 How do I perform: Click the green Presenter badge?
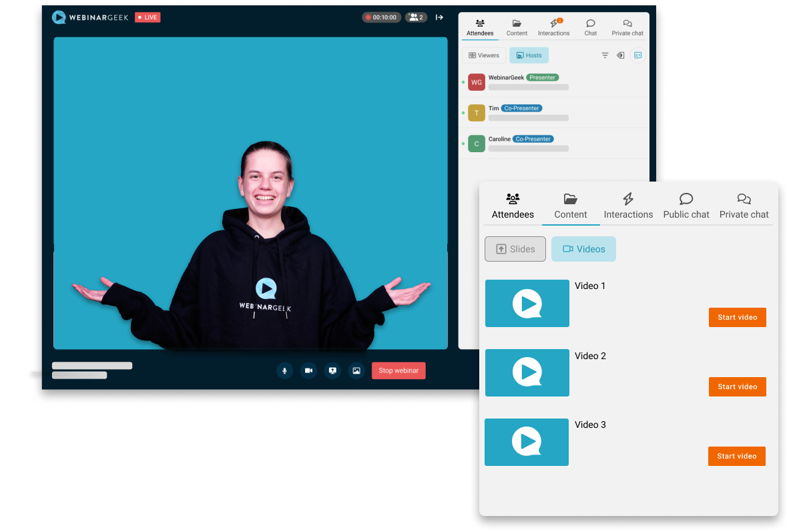[543, 77]
